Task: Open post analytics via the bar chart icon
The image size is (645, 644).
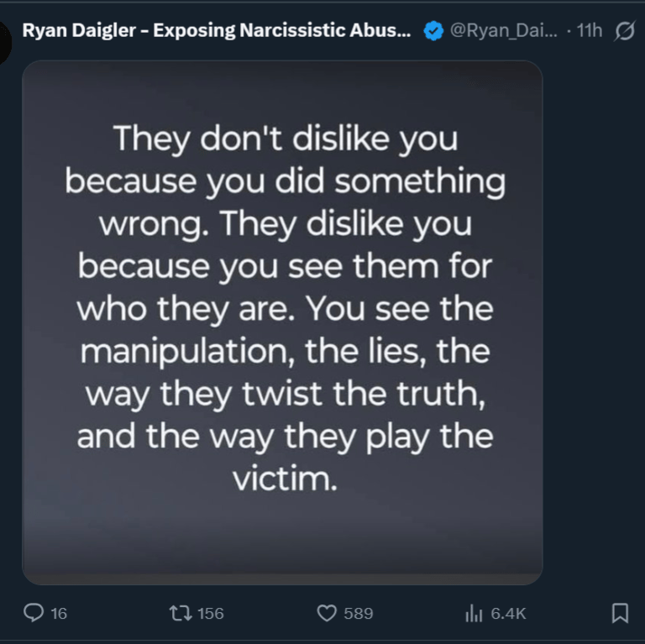Action: [x=473, y=614]
